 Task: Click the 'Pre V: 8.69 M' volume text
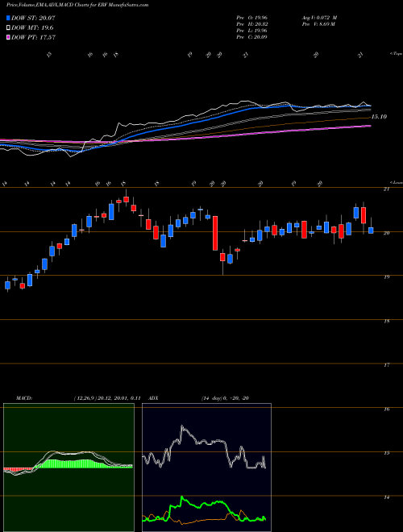(319, 24)
